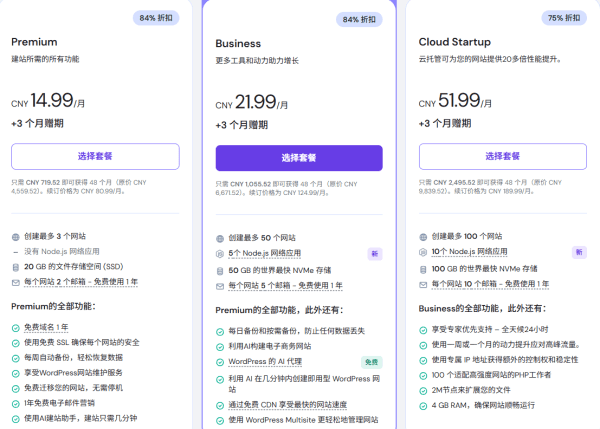Click dash icon beside 没有 Node.js 网络应用
The width and height of the screenshot is (600, 429).
coord(16,252)
